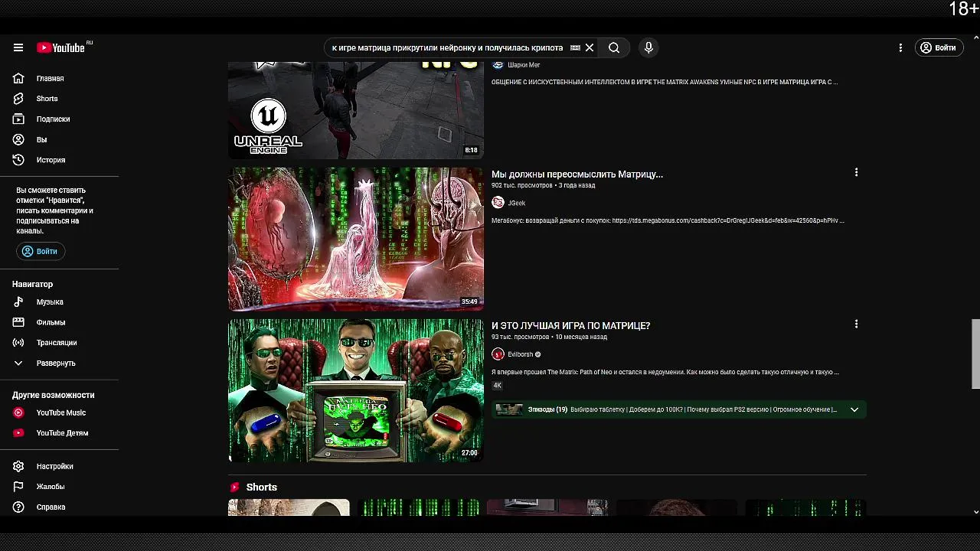Open more options for JGeek video
Viewport: 980px width, 551px height.
(856, 173)
